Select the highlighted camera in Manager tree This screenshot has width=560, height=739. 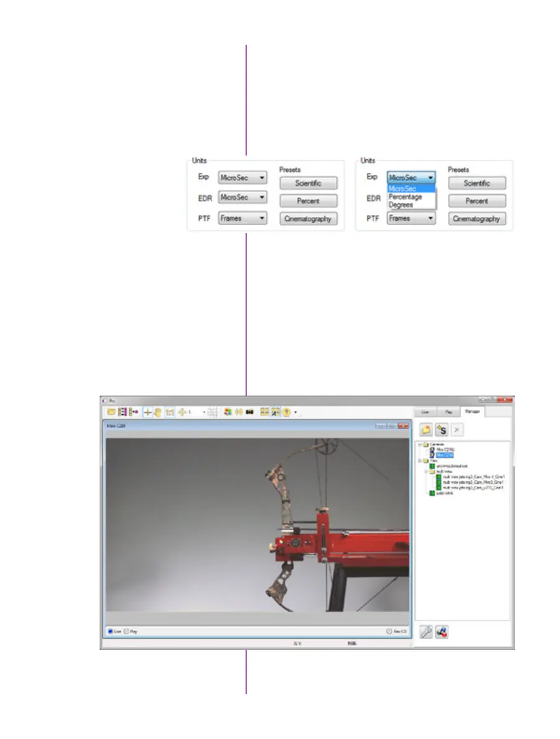(x=446, y=455)
